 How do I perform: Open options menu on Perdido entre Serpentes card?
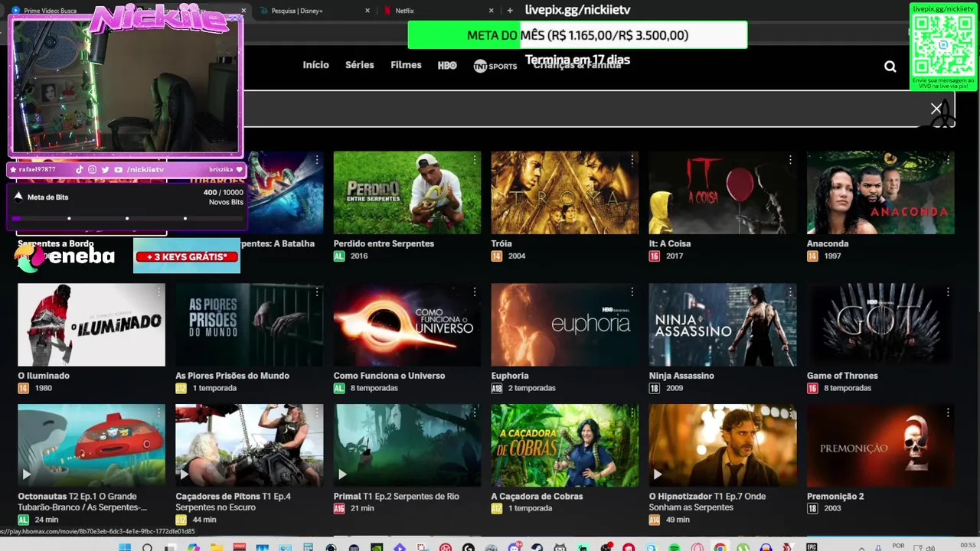click(475, 160)
